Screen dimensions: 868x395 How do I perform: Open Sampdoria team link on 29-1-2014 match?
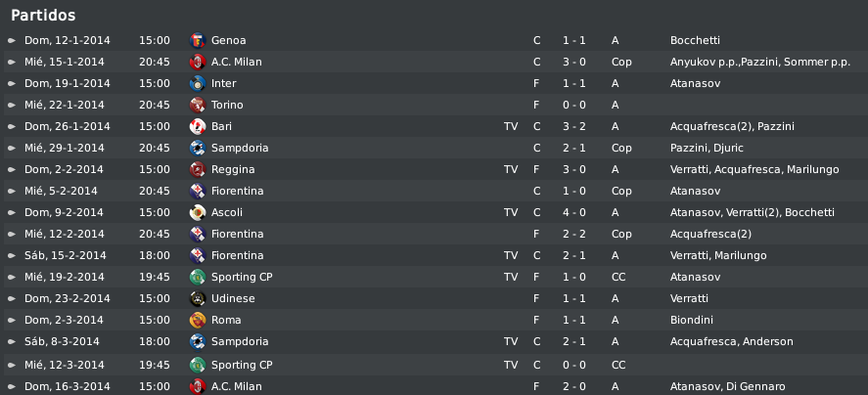pyautogui.click(x=240, y=149)
